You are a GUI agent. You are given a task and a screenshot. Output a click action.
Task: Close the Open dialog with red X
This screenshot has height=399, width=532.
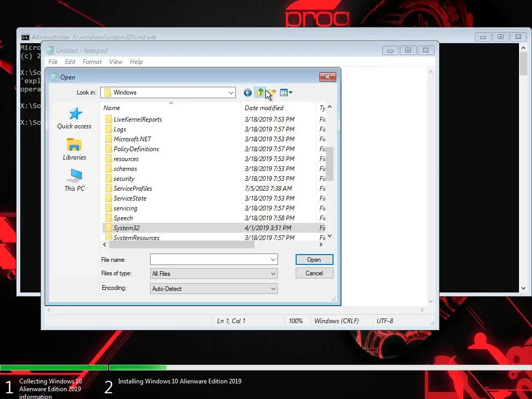pyautogui.click(x=327, y=77)
